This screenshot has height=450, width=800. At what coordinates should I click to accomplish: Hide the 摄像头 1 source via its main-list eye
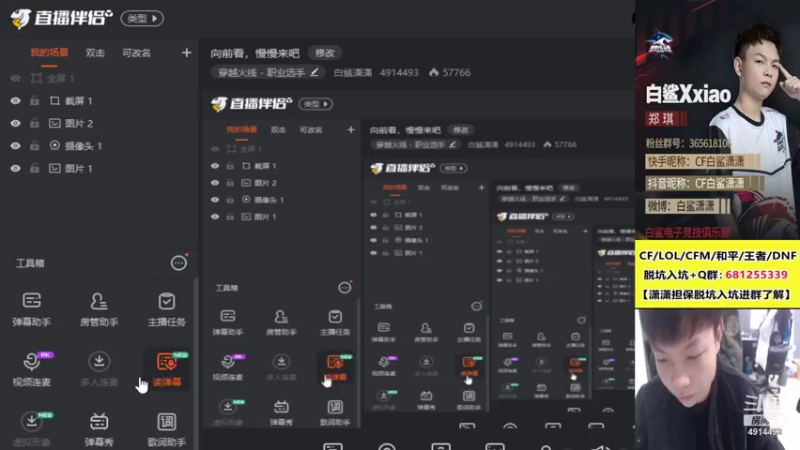15,146
